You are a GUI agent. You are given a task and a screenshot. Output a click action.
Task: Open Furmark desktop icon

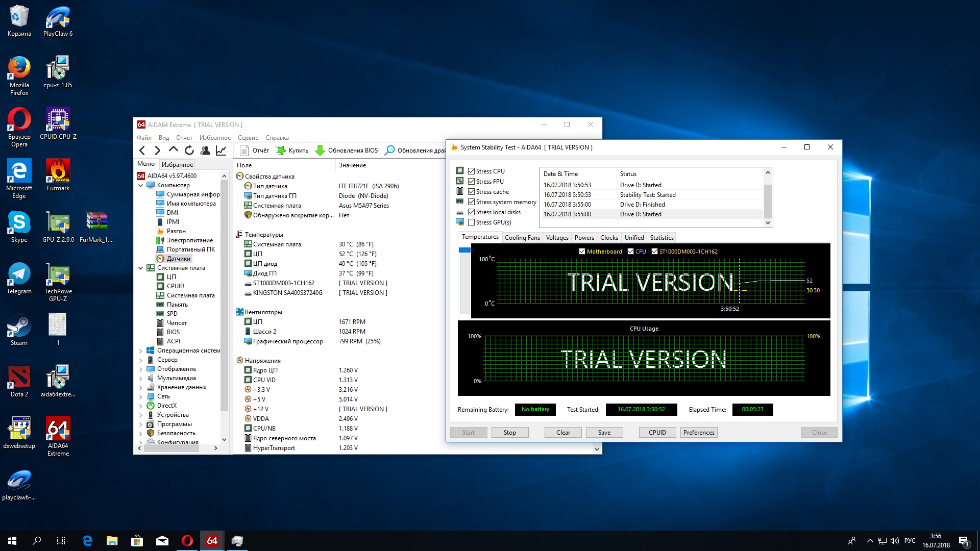click(58, 175)
